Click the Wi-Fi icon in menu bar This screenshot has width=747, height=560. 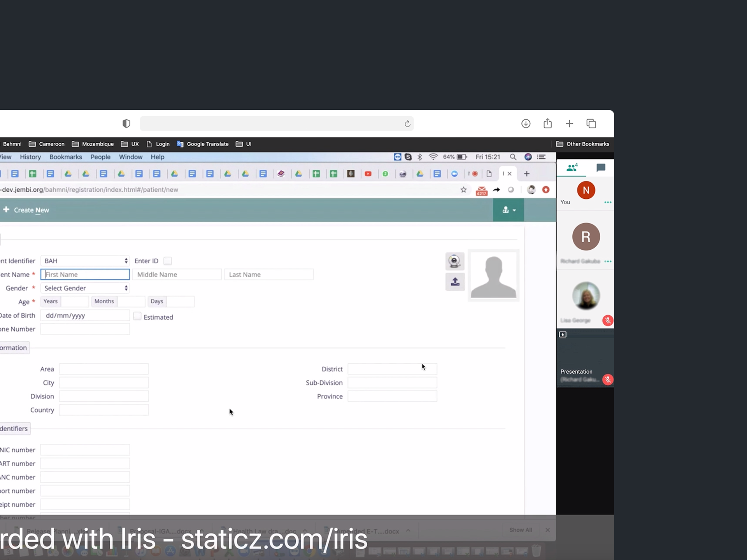click(433, 157)
